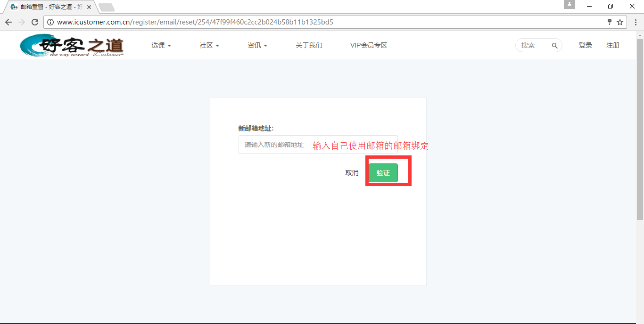Go to VIP会员专区 section

click(368, 46)
